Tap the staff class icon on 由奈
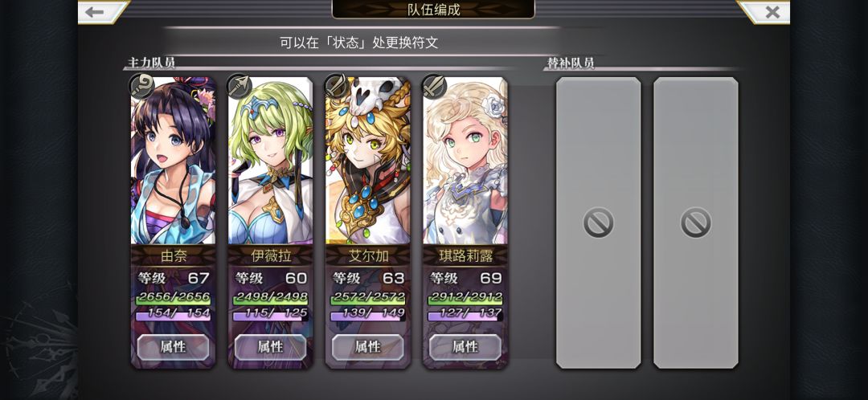 click(x=141, y=87)
